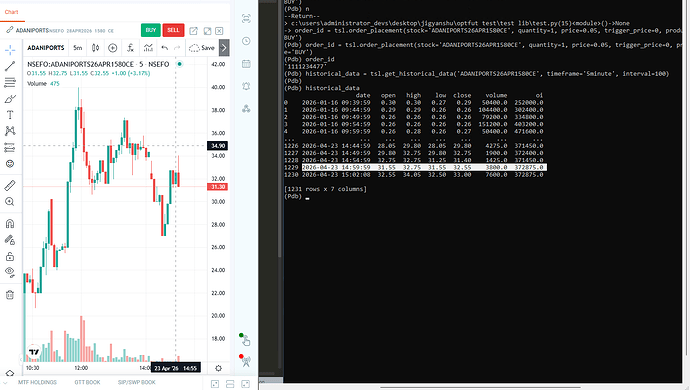Switch to the GTT BOOK tab
This screenshot has height=390, width=690.
pyautogui.click(x=87, y=382)
